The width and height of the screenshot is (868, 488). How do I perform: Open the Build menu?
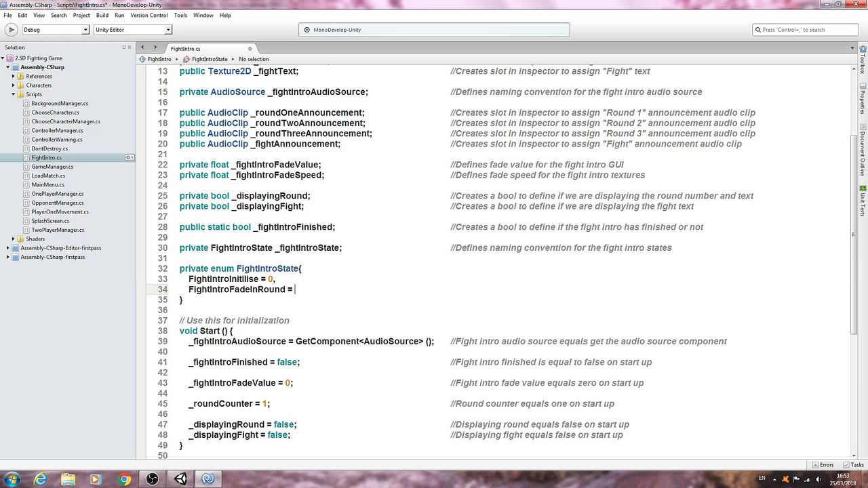(102, 15)
